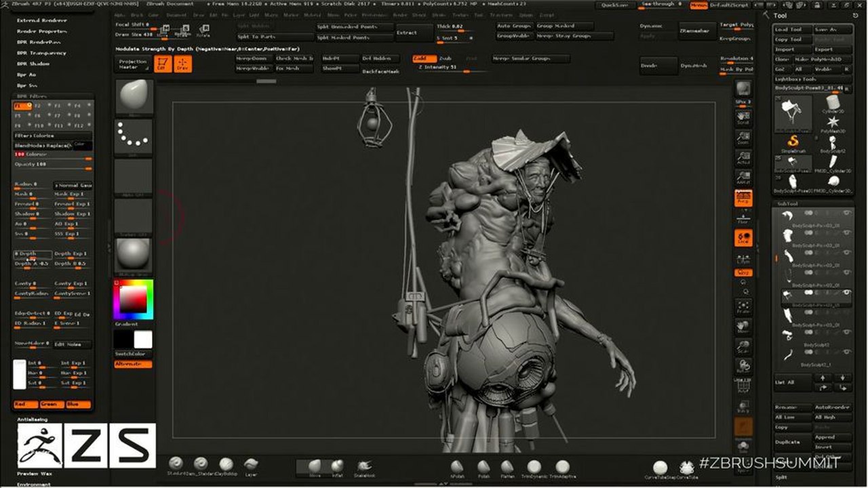The image size is (868, 488).
Task: Select the hPolish brush
Action: (457, 467)
